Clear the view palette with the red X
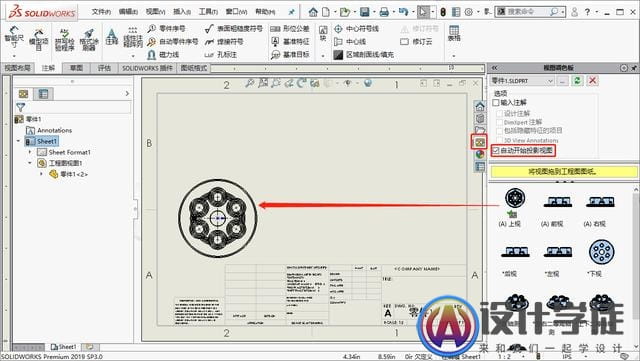 [x=592, y=80]
